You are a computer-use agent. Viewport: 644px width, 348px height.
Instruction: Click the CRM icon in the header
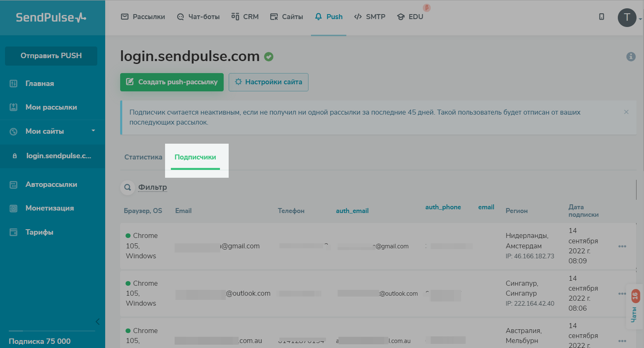point(235,17)
